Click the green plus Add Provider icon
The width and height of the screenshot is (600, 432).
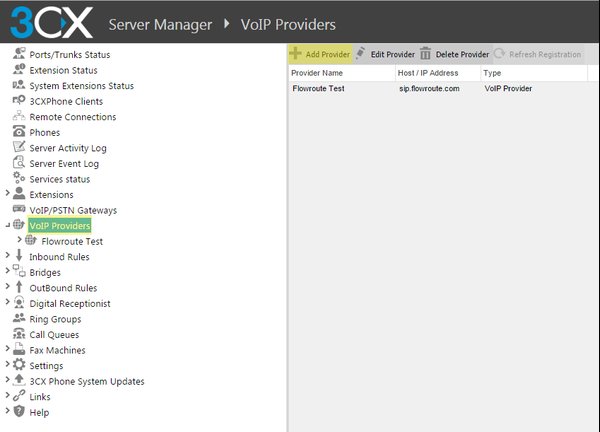click(295, 53)
